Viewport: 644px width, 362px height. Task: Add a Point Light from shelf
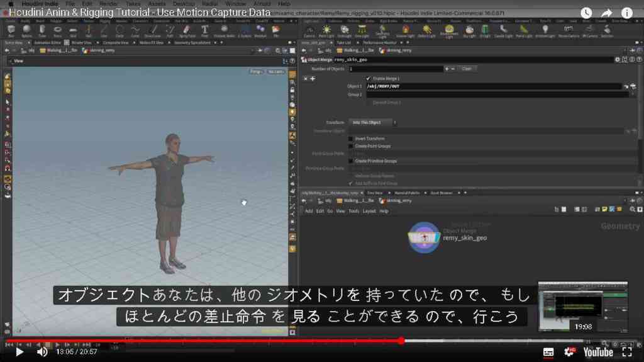326,31
